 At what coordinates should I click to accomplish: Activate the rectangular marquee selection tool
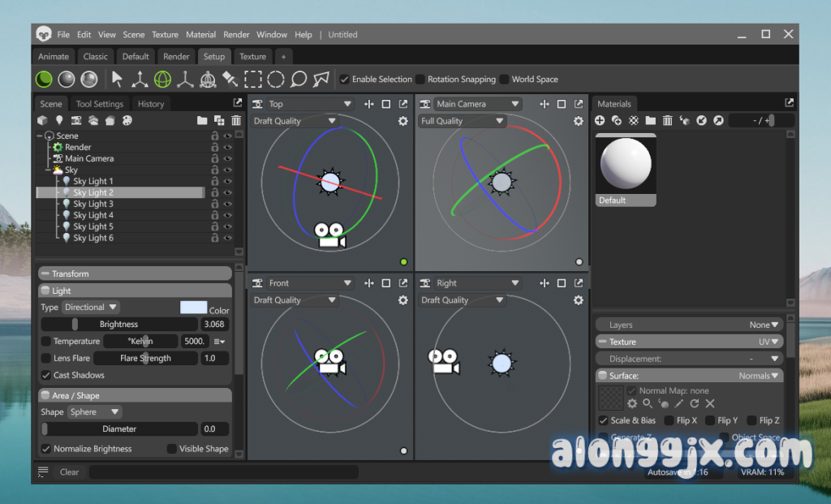coord(254,79)
